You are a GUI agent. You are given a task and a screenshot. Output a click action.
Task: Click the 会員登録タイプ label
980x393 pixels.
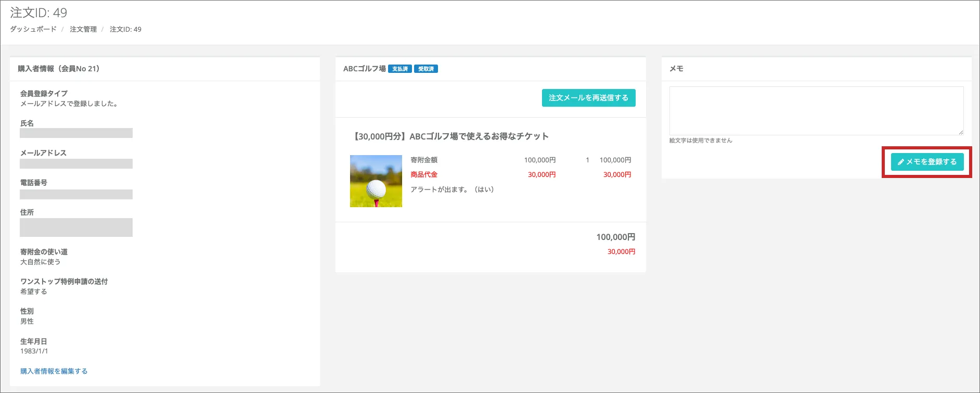pos(44,94)
